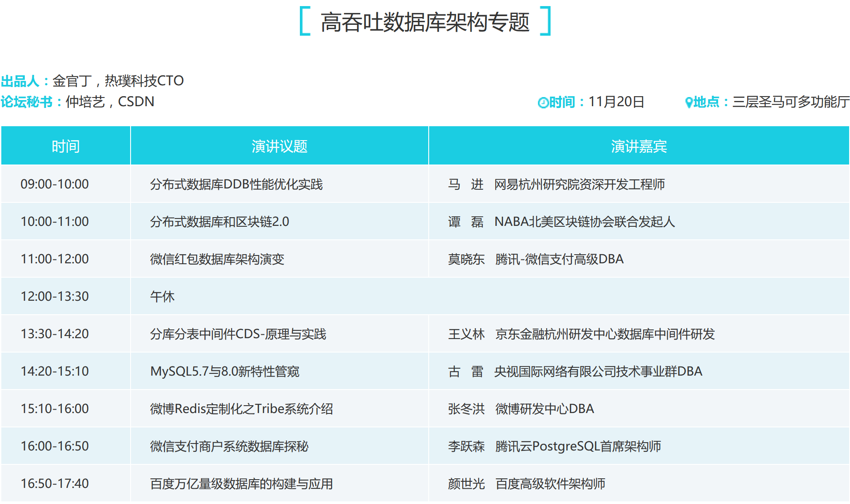Click speaker 颜世光 百度高级软件架构师
850x504 pixels.
(x=527, y=484)
